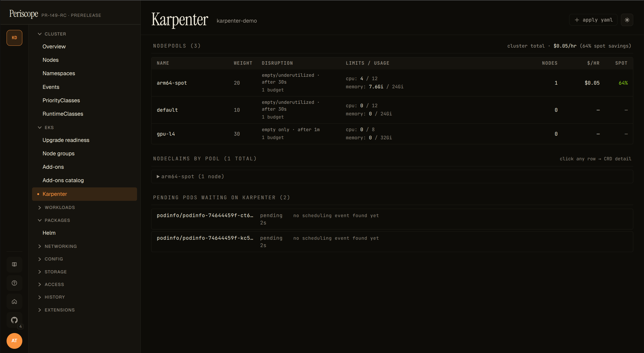Expand the HISTORY section

pyautogui.click(x=52, y=297)
